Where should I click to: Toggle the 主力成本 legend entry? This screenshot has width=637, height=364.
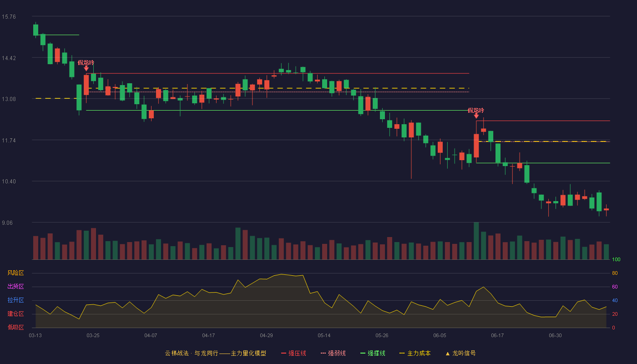415,353
